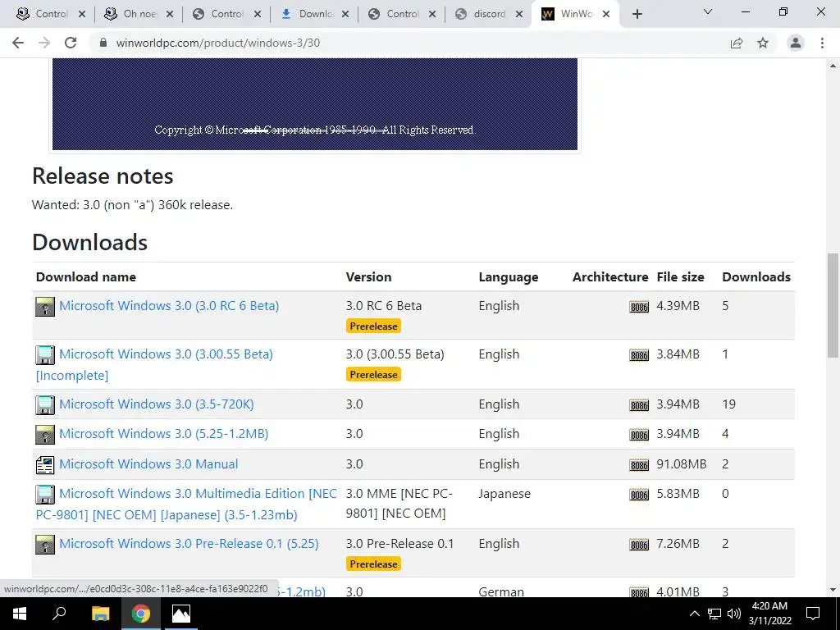
Task: Switch to the Download tab
Action: pos(315,14)
